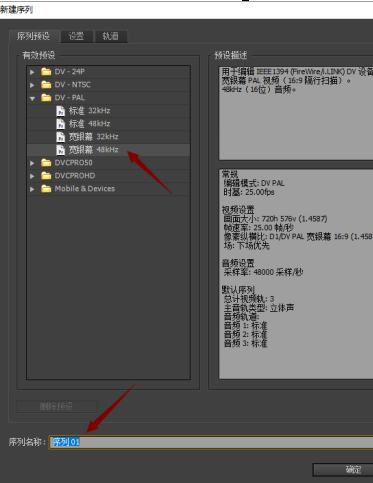
Task: Click 音频 3: 标准 text
Action: coord(245,343)
